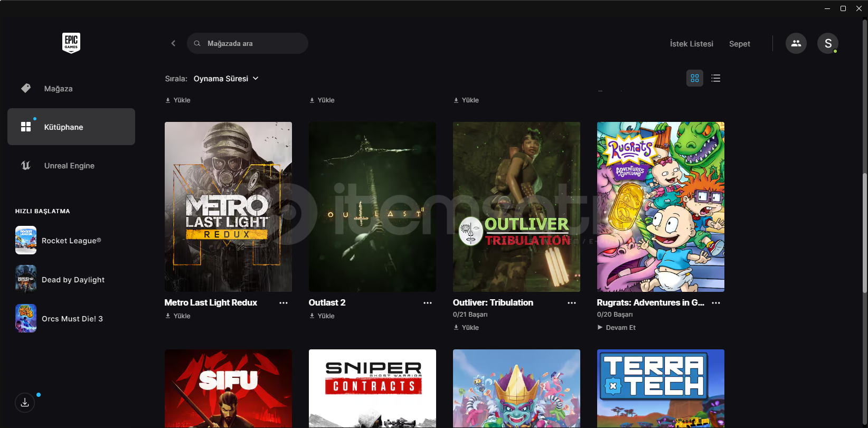Click the Unreal Engine logo icon
Viewport: 868px width, 428px height.
(26, 165)
